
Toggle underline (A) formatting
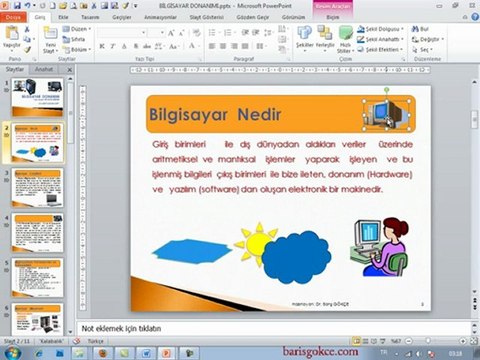tap(124, 46)
